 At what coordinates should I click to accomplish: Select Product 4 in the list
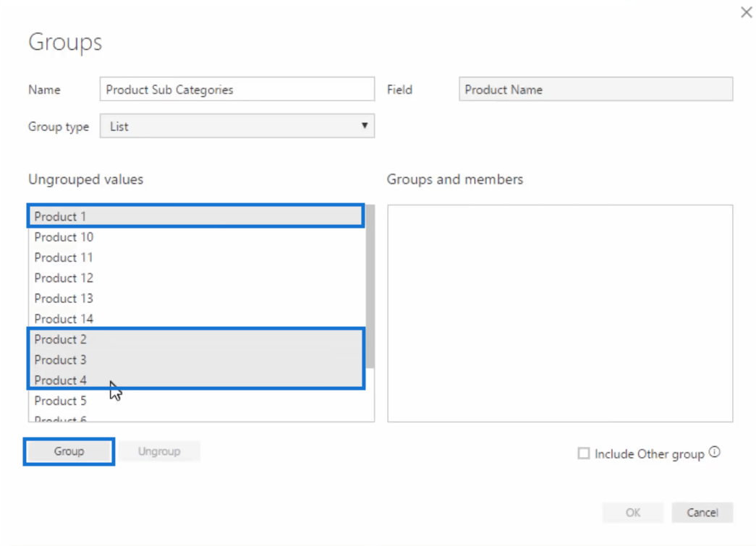click(x=196, y=380)
